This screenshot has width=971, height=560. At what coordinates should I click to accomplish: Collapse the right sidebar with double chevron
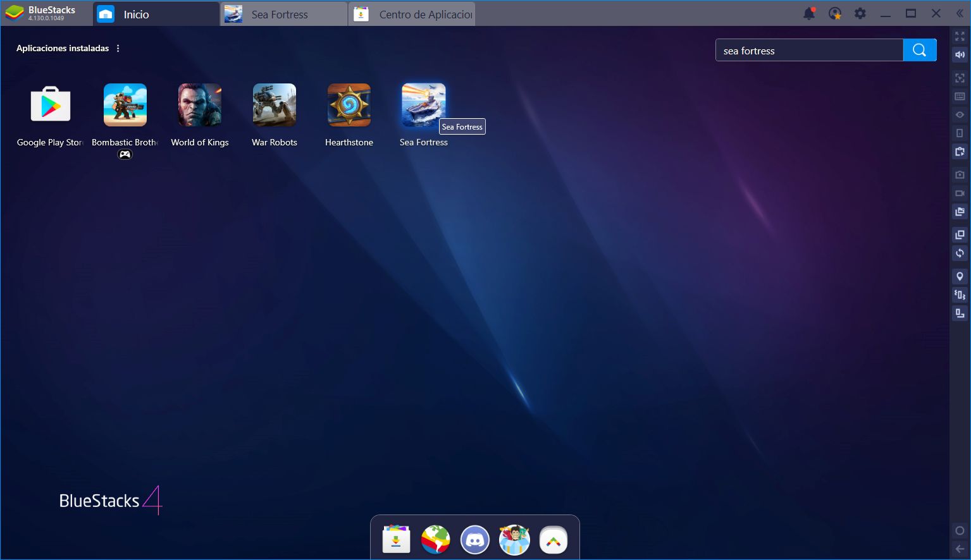[x=960, y=13]
